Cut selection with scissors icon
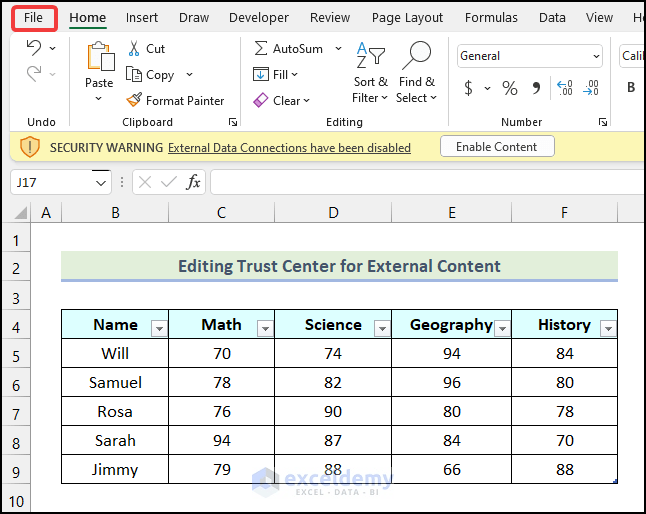The height and width of the screenshot is (514, 646). pyautogui.click(x=133, y=49)
